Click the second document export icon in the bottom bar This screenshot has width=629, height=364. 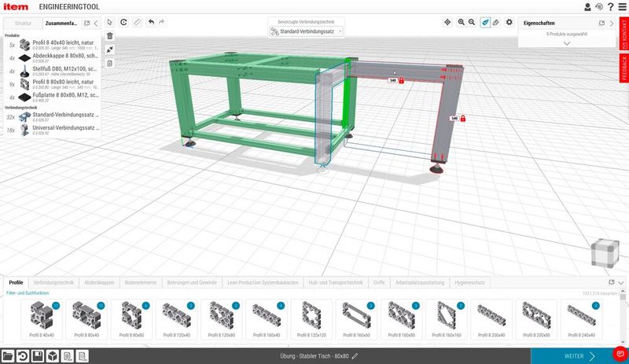[83, 356]
